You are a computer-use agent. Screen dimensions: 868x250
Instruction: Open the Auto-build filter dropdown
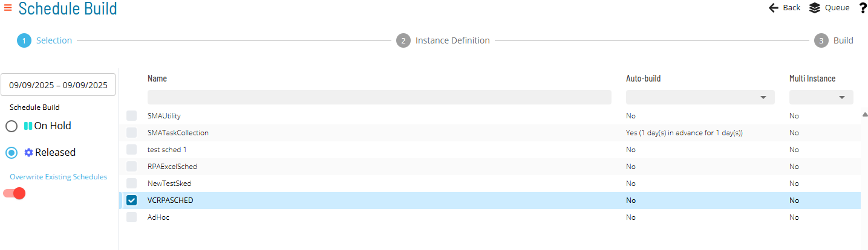[x=700, y=97]
